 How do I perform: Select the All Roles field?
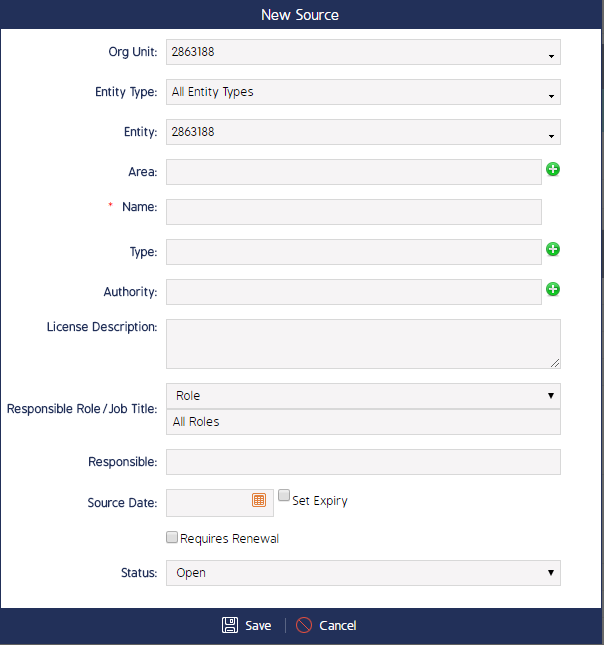pos(363,422)
